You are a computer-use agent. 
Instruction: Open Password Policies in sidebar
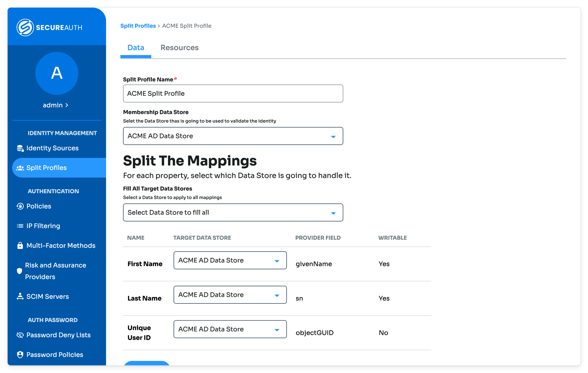pyautogui.click(x=55, y=354)
